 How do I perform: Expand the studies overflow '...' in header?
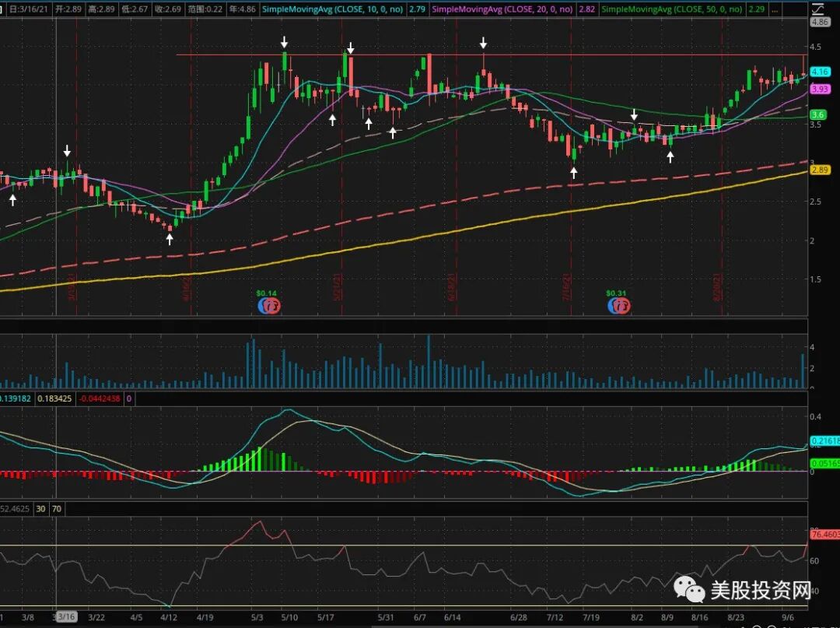(775, 9)
